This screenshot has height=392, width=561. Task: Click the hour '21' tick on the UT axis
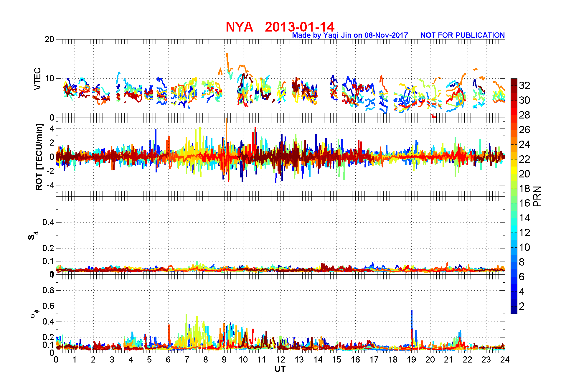pyautogui.click(x=449, y=360)
